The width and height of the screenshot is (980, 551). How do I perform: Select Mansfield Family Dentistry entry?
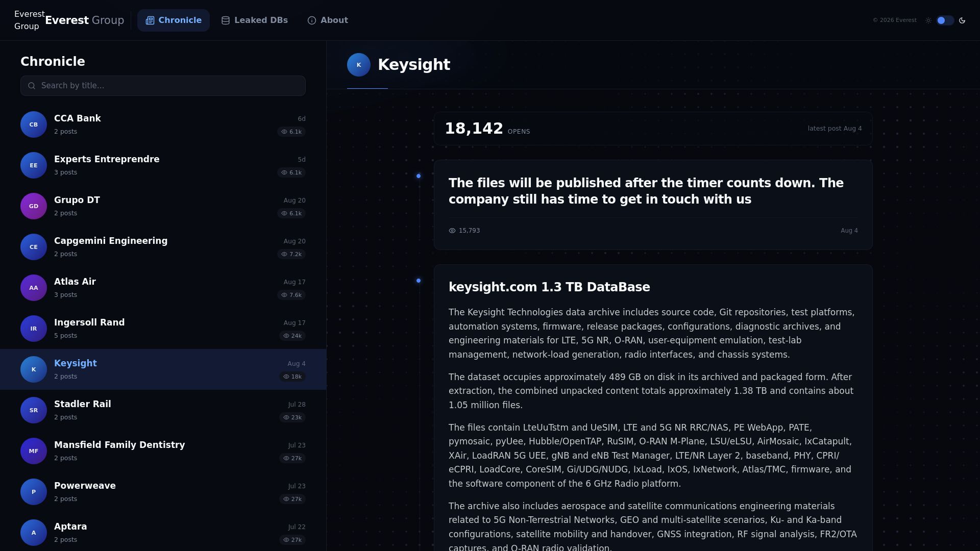click(x=163, y=451)
